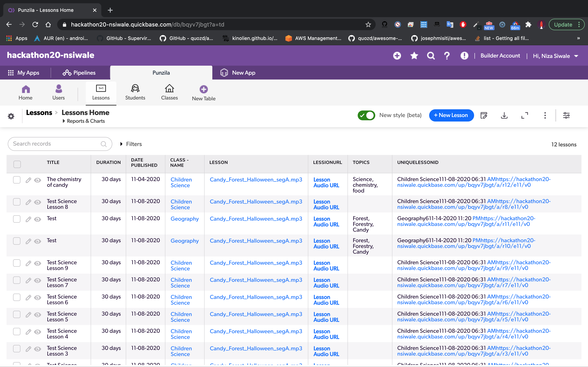
Task: Open the Classes table icon
Action: coord(169,89)
